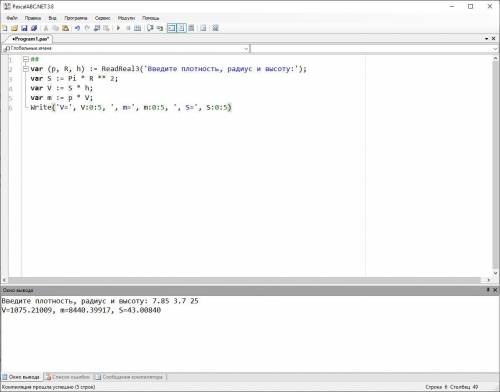Collapse the code fold at line 2
Image resolution: width=500 pixels, height=392 pixels.
coord(26,69)
